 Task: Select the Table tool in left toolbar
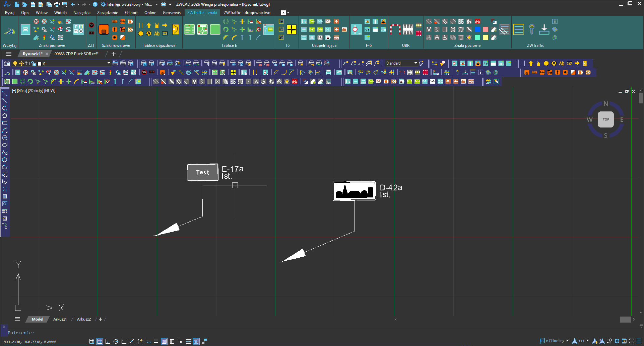[x=5, y=211]
